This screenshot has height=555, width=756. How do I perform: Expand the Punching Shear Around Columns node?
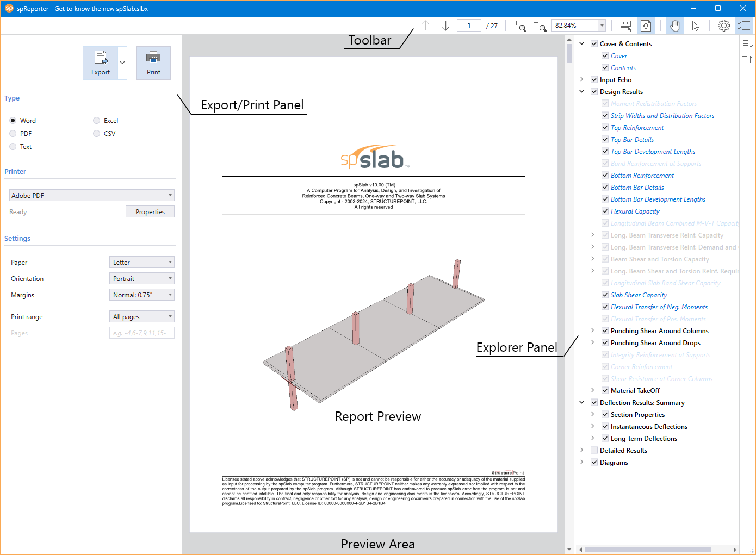(x=593, y=331)
